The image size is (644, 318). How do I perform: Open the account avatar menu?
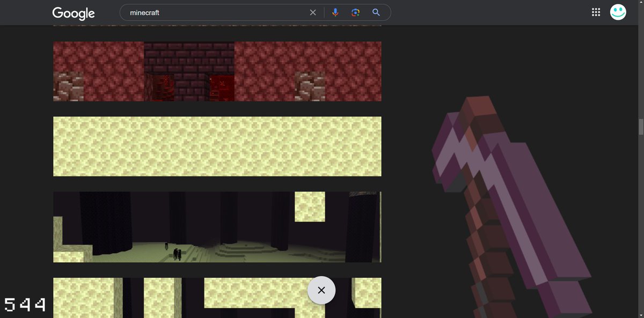click(x=618, y=12)
